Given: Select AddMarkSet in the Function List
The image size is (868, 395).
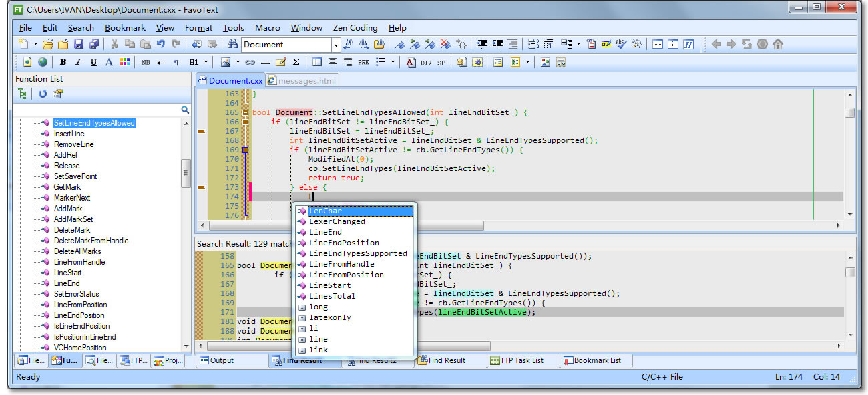Looking at the screenshot, I should click(73, 219).
